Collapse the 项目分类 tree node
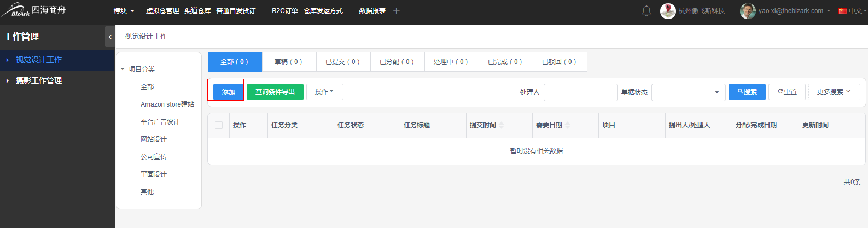Viewport: 868px width, 228px height. (x=123, y=69)
